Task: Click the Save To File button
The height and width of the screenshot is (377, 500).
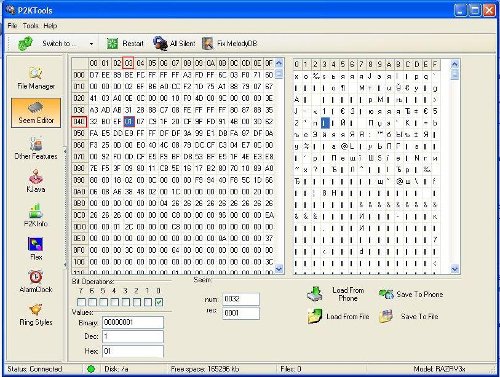Action: (409, 316)
